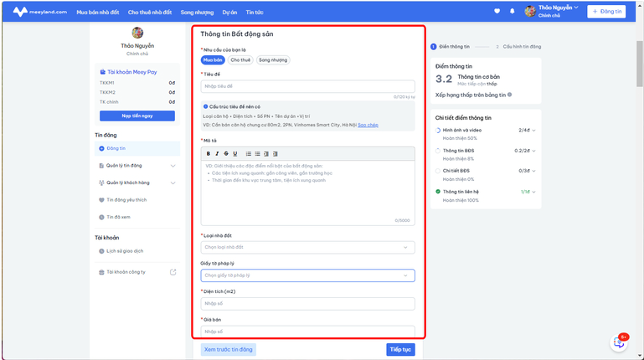Click the page vertical scrollbar

pyautogui.click(x=640, y=64)
